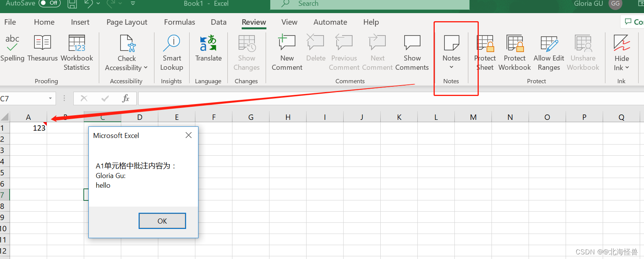The image size is (644, 259).
Task: Open the Translate tool
Action: pyautogui.click(x=208, y=49)
